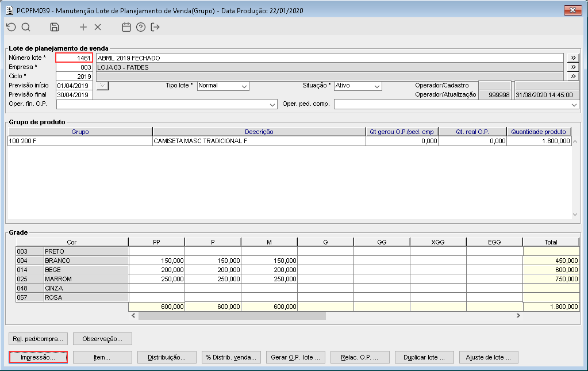This screenshot has width=588, height=371.
Task: Click lookup arrows beside Número lote description
Action: pos(573,58)
